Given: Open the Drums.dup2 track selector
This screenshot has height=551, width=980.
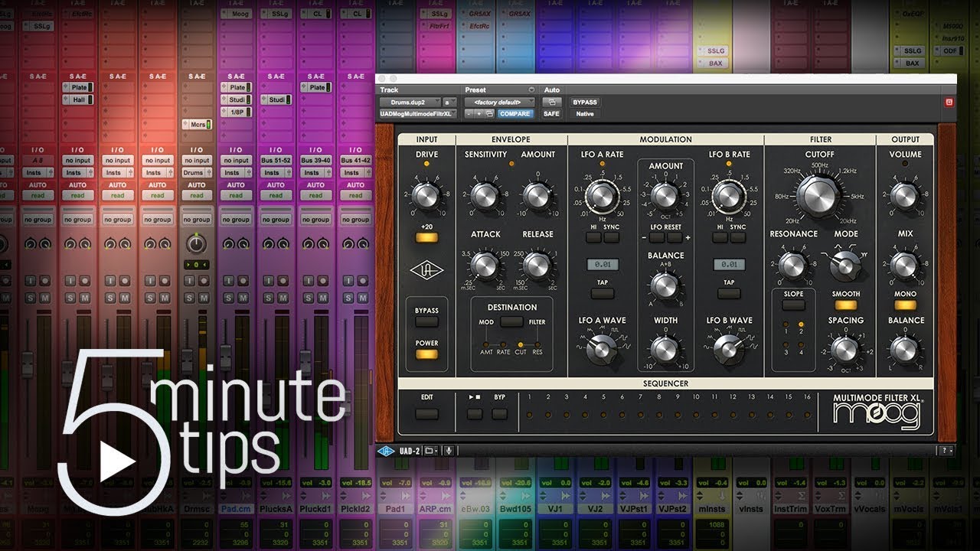Looking at the screenshot, I should (x=410, y=102).
